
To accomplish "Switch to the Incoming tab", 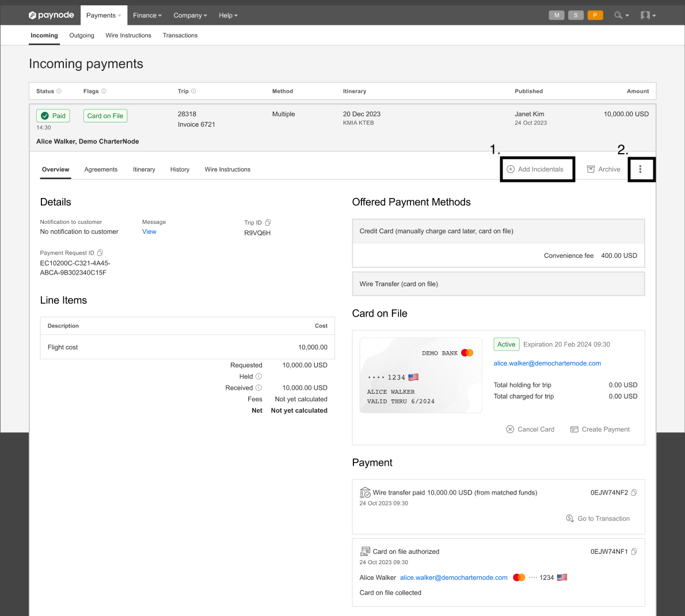I will pos(44,35).
